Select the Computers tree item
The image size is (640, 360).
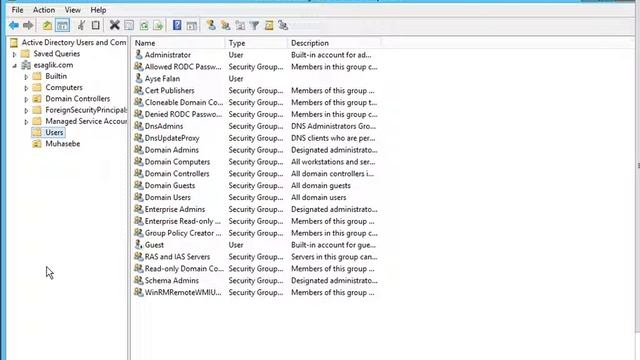pos(64,87)
